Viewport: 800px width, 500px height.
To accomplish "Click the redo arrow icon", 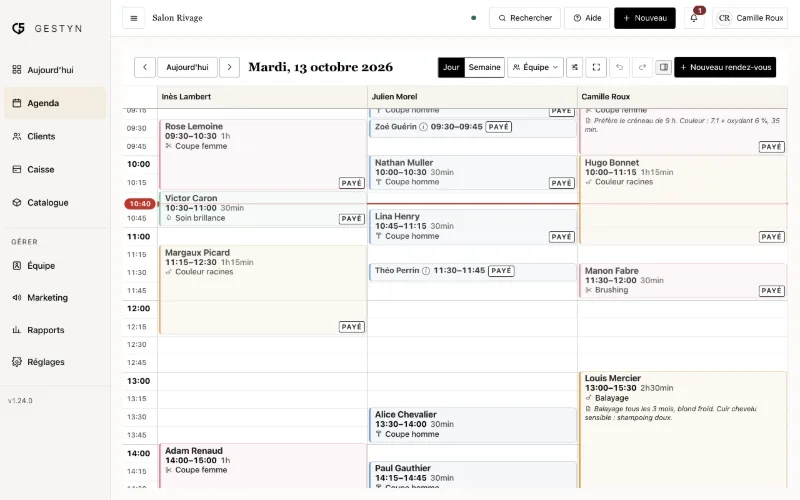I will pos(642,67).
